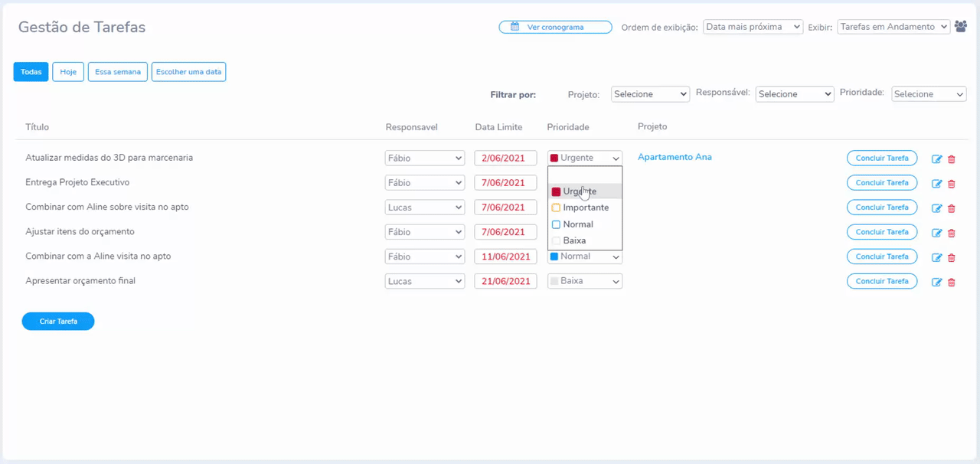
Task: Delete the Apresentar orçamento final task
Action: click(952, 282)
